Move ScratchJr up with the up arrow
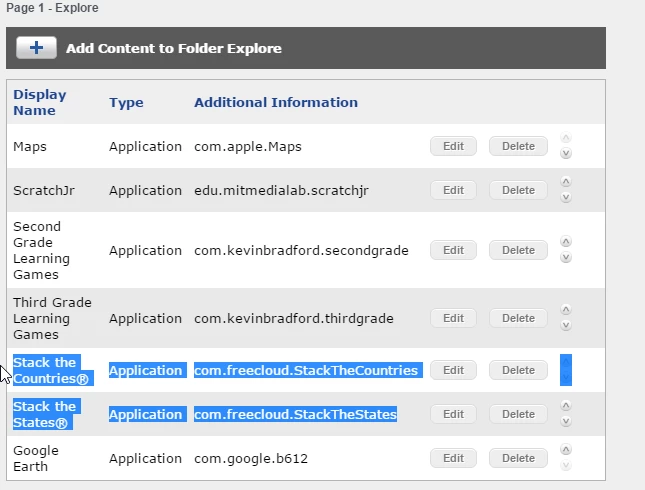 (x=566, y=182)
